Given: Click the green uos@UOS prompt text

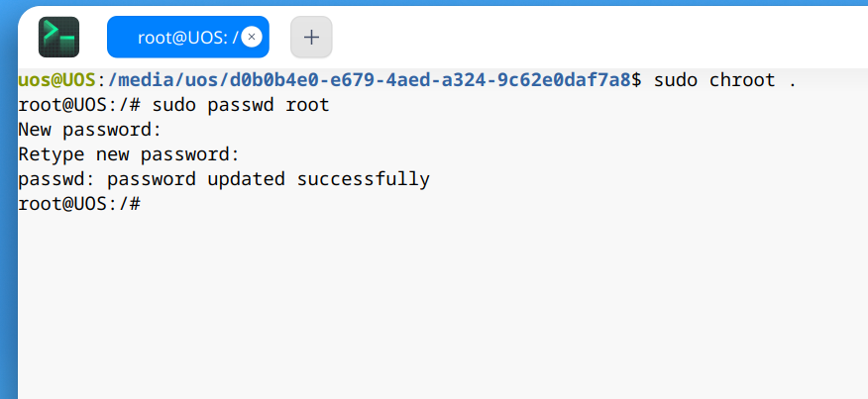Looking at the screenshot, I should point(57,80).
